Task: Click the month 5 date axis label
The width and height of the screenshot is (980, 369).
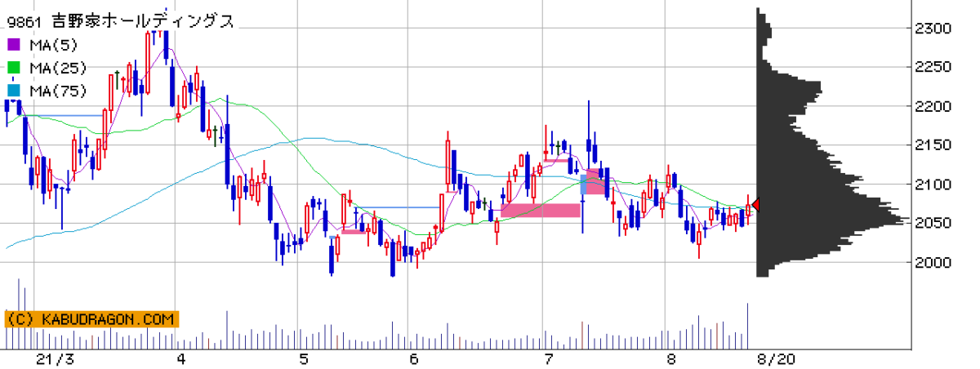Action: (304, 359)
